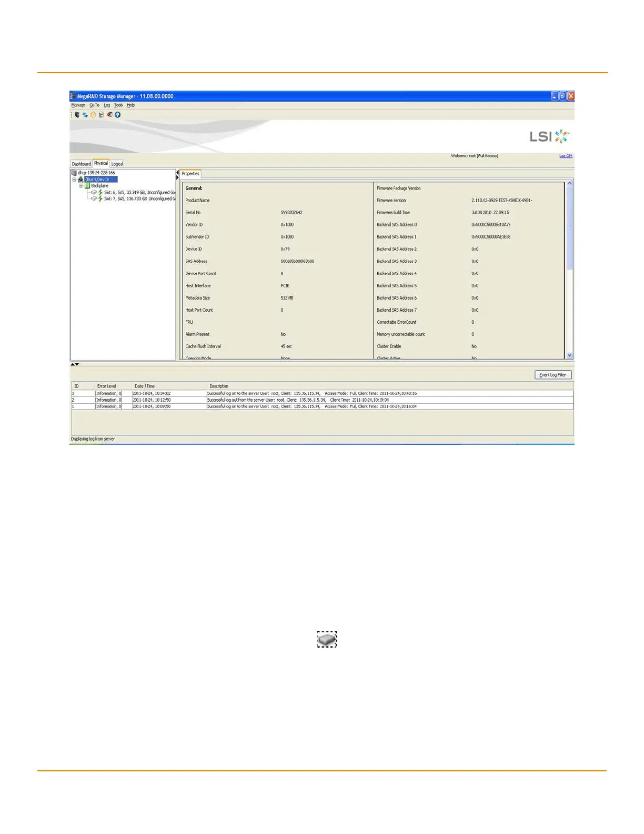The image size is (644, 834).
Task: Click the Log Off link
Action: (566, 156)
